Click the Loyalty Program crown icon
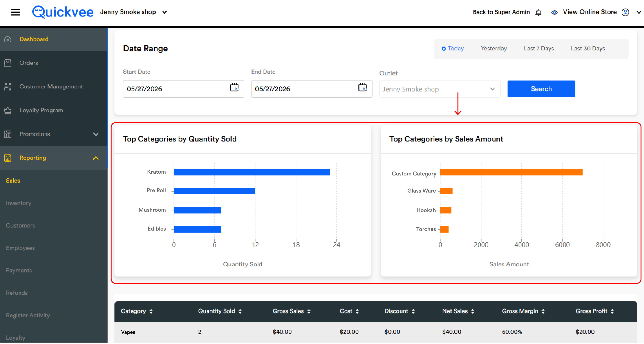This screenshot has width=644, height=344. coord(8,110)
